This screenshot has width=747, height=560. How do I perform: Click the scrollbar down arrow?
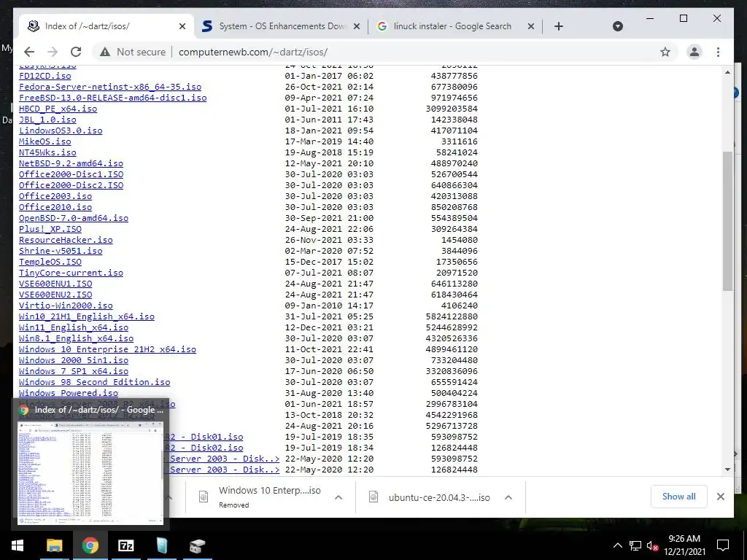click(x=727, y=469)
